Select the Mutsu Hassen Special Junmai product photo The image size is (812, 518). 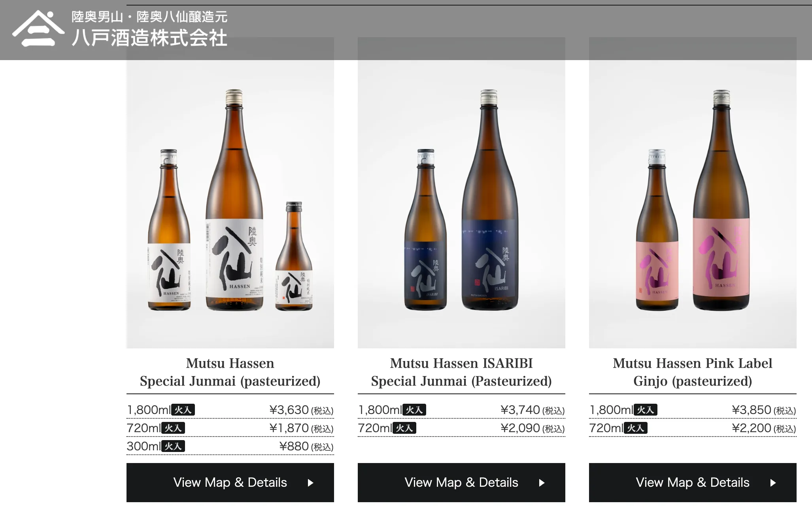pos(230,193)
